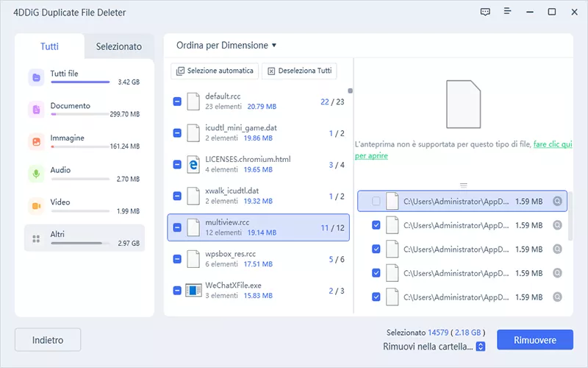Open the feedback chat icon in title bar
The width and height of the screenshot is (588, 368).
(x=485, y=12)
